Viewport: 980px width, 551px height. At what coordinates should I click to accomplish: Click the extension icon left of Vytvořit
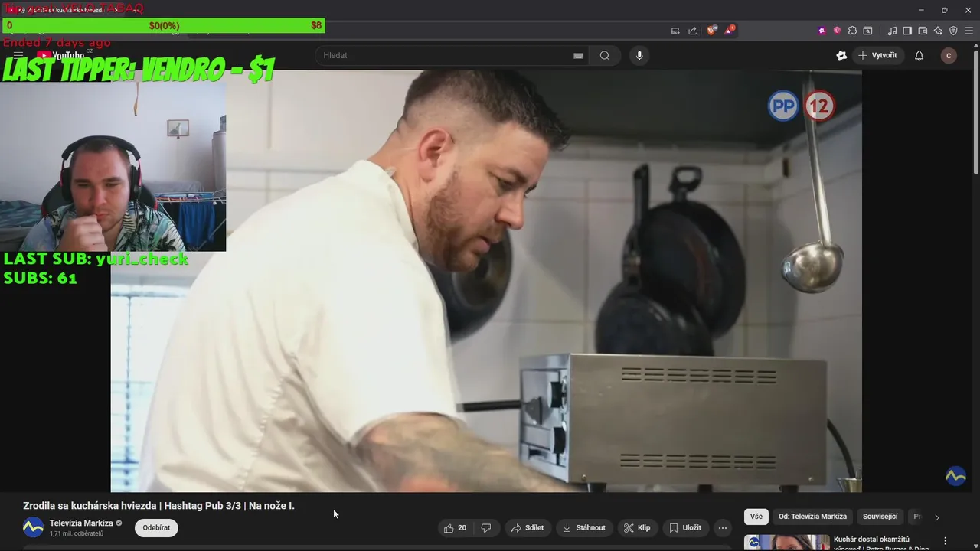(841, 55)
